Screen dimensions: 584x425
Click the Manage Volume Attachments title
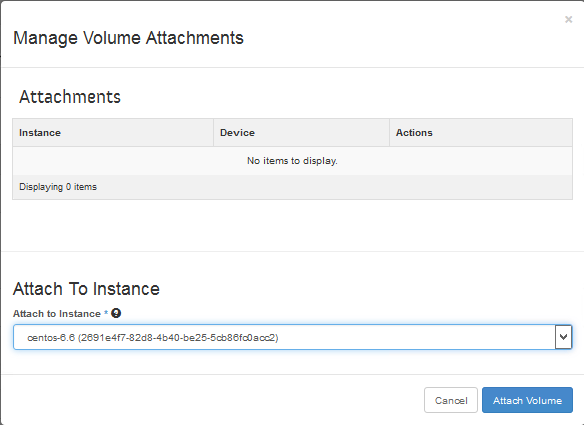[128, 38]
